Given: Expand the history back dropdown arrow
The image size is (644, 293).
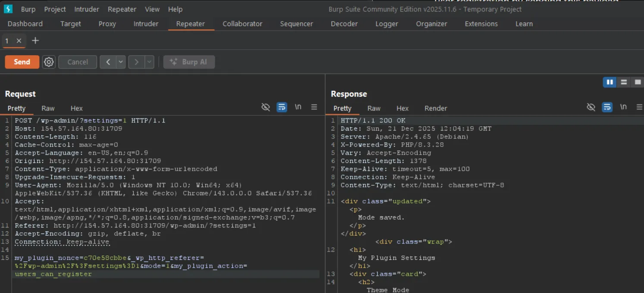Looking at the screenshot, I should [x=121, y=62].
